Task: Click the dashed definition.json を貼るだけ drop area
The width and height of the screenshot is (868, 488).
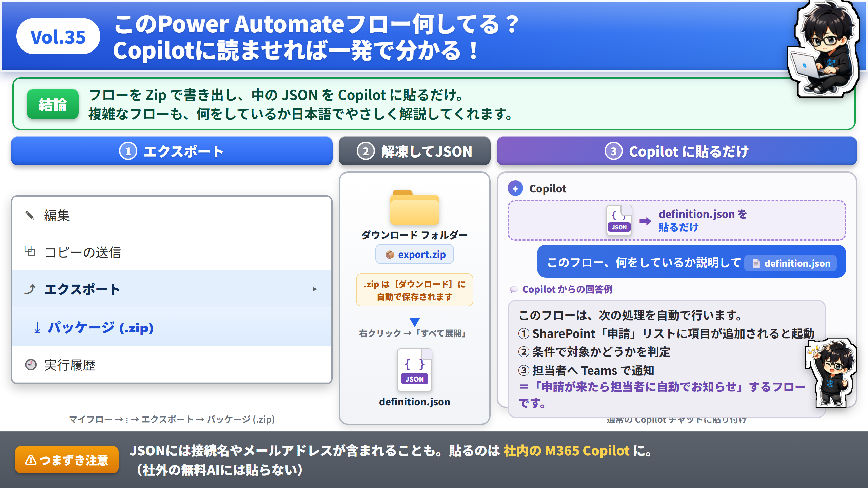Action: coord(676,220)
